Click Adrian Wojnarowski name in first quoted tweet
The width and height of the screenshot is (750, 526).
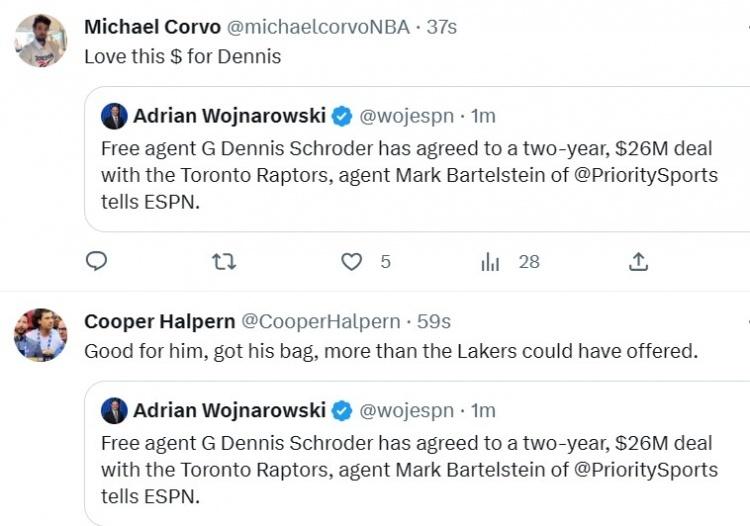click(x=229, y=117)
